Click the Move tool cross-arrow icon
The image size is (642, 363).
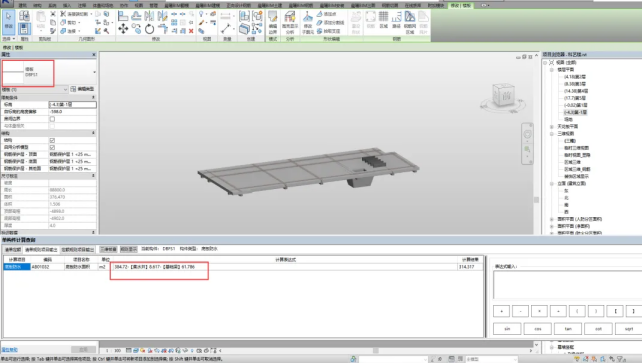pos(123,29)
